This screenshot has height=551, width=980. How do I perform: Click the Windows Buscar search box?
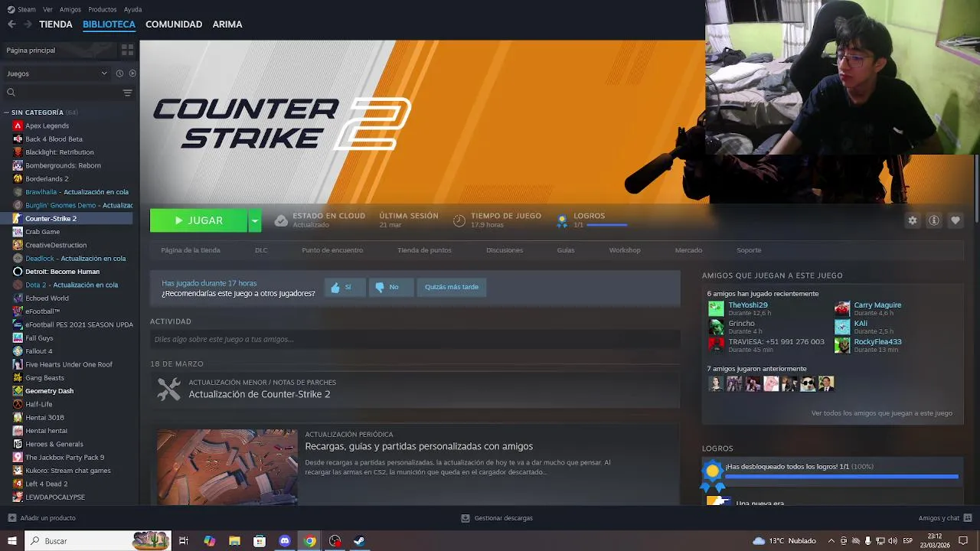pyautogui.click(x=99, y=541)
